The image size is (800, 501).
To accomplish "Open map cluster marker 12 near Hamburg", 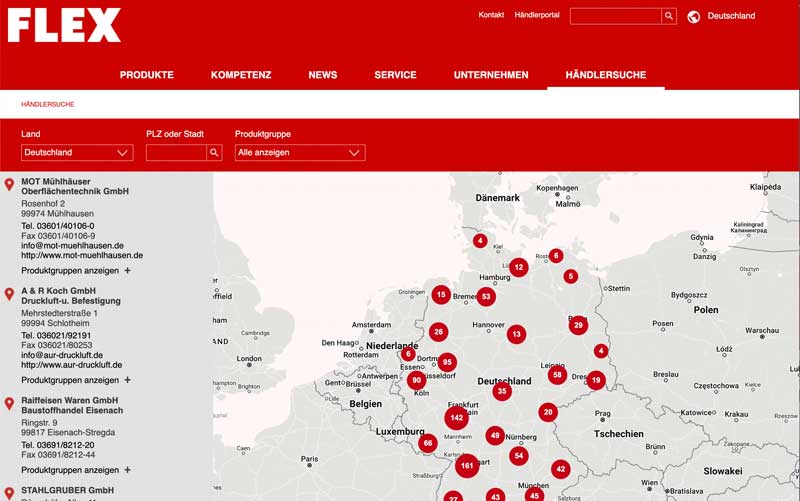I will click(518, 267).
